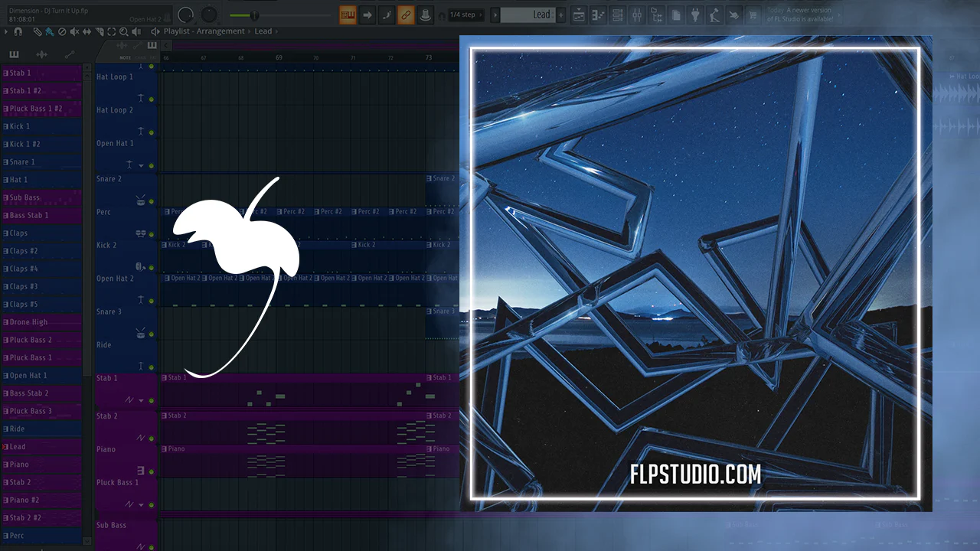Screen dimensions: 980x551
Task: Open the Lead pattern selector dropdown
Action: pos(529,15)
